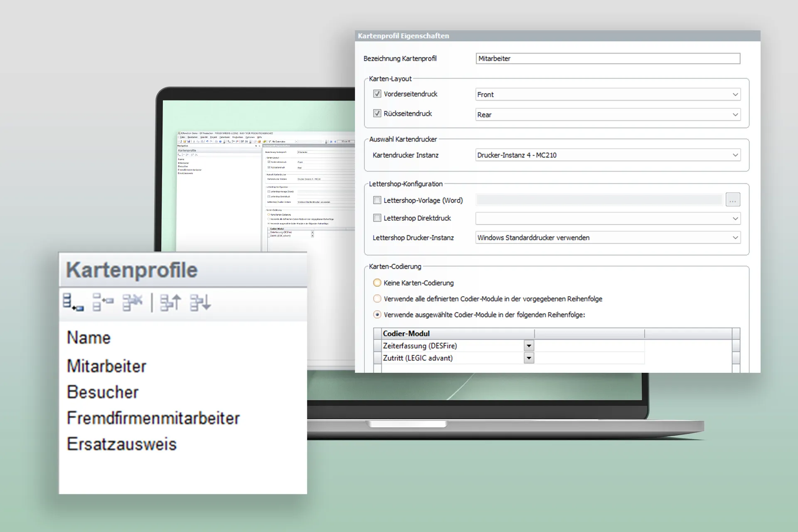
Task: Enable the Lettershop-Vorlage (Word) checkbox
Action: pyautogui.click(x=377, y=200)
